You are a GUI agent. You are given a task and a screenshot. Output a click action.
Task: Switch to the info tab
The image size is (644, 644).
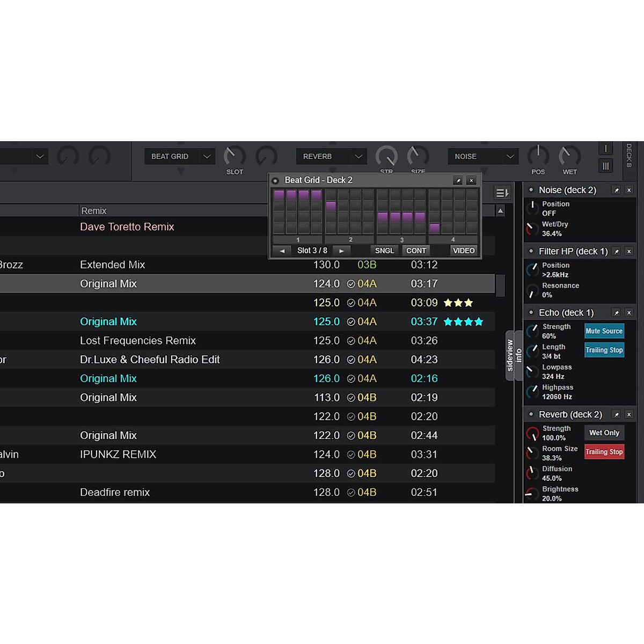pyautogui.click(x=518, y=355)
